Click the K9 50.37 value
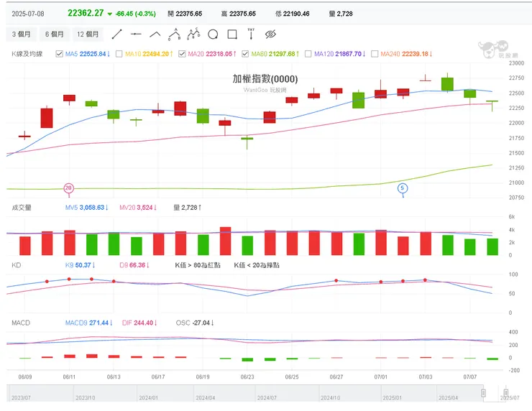Screen dimensions: 532x411 click(x=80, y=265)
